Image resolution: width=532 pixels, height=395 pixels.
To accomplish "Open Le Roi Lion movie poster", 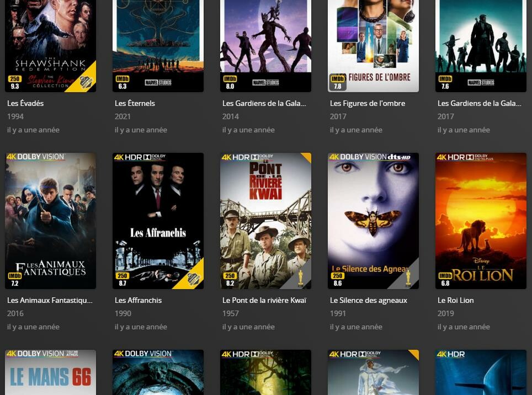I will [x=481, y=221].
